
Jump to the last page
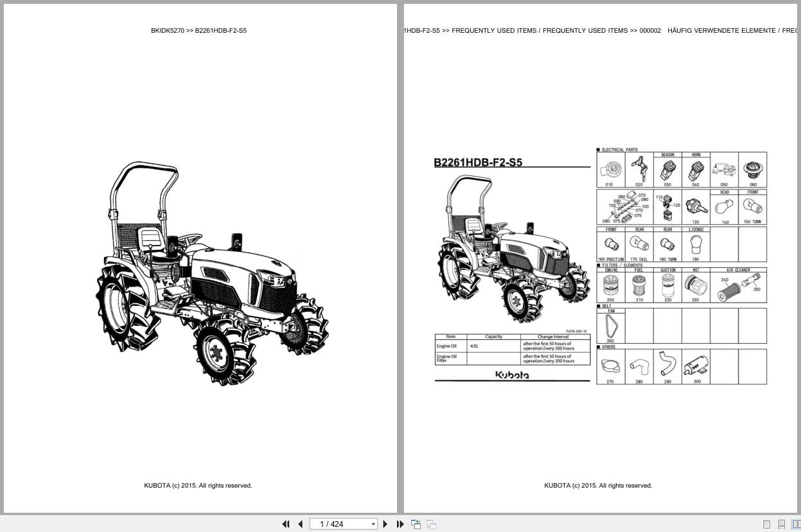click(x=400, y=524)
